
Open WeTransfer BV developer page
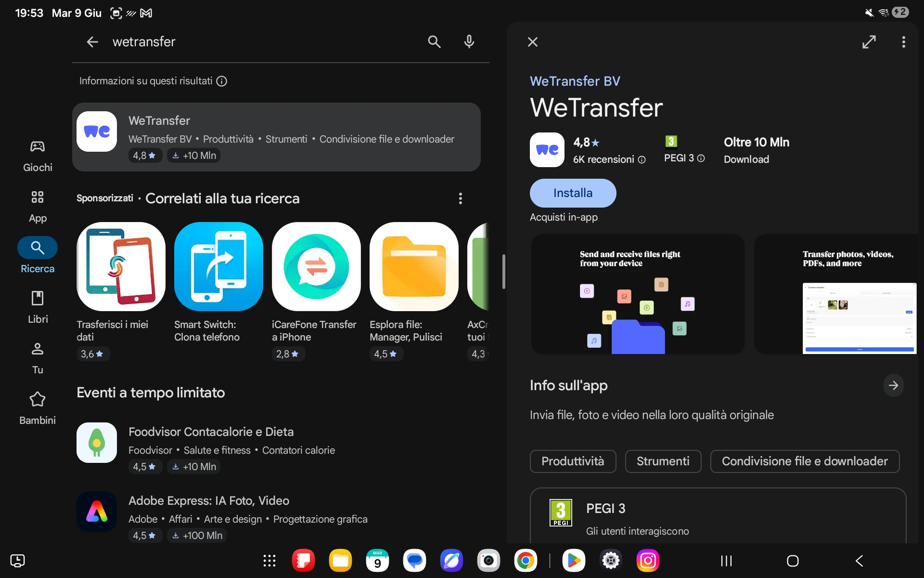click(x=575, y=81)
